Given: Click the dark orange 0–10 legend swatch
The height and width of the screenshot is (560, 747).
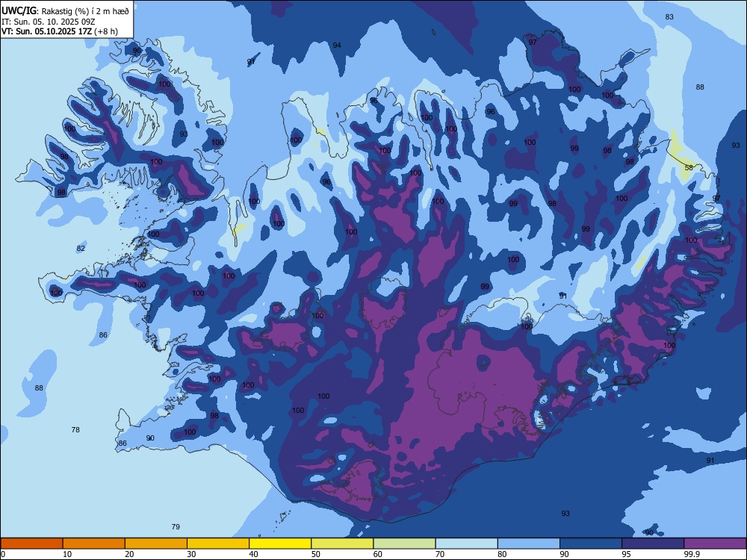Looking at the screenshot, I should click(x=31, y=544).
